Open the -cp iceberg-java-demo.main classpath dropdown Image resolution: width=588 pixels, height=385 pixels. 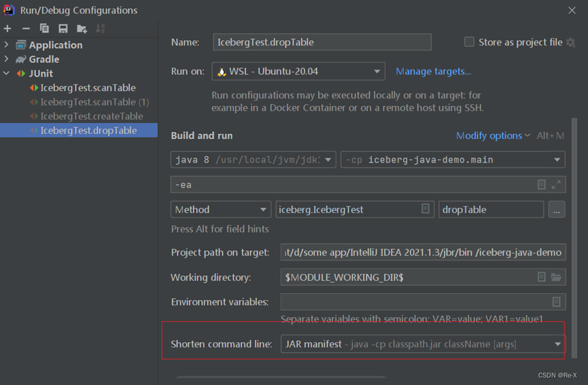[x=453, y=159]
